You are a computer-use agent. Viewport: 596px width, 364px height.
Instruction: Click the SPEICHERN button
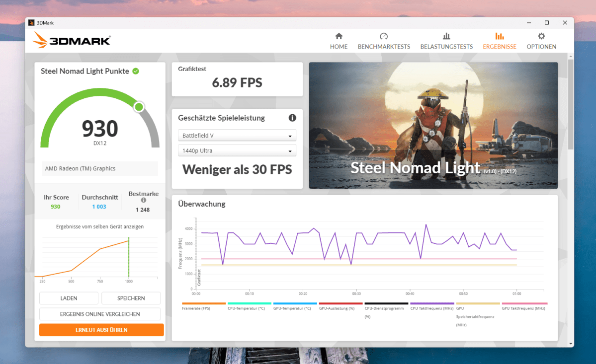click(131, 298)
